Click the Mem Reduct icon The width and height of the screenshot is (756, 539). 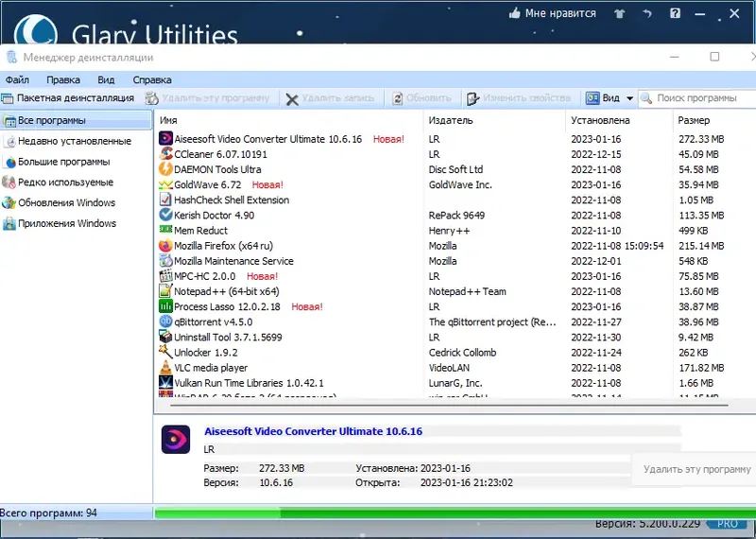[x=165, y=229]
